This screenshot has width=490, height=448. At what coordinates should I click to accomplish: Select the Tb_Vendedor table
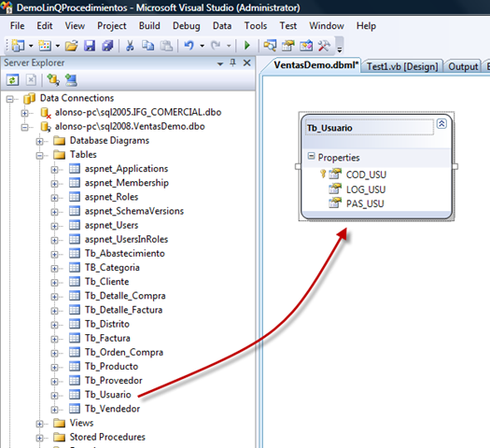(x=113, y=409)
